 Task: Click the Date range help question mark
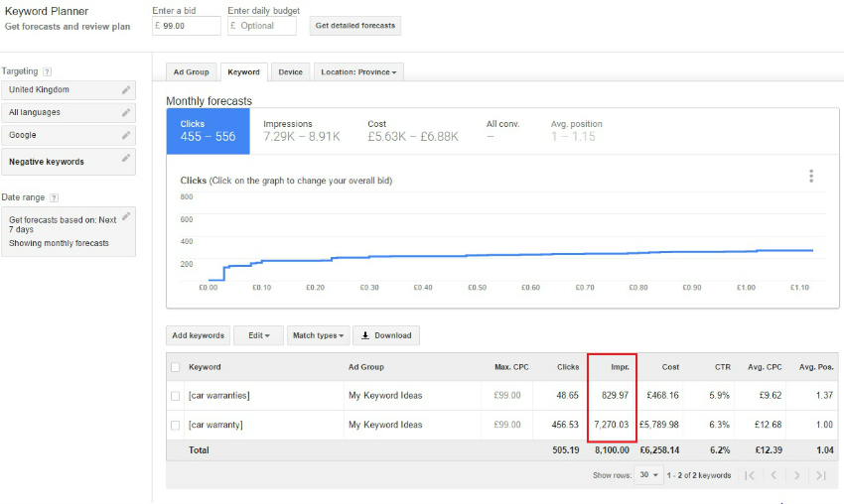tap(54, 198)
